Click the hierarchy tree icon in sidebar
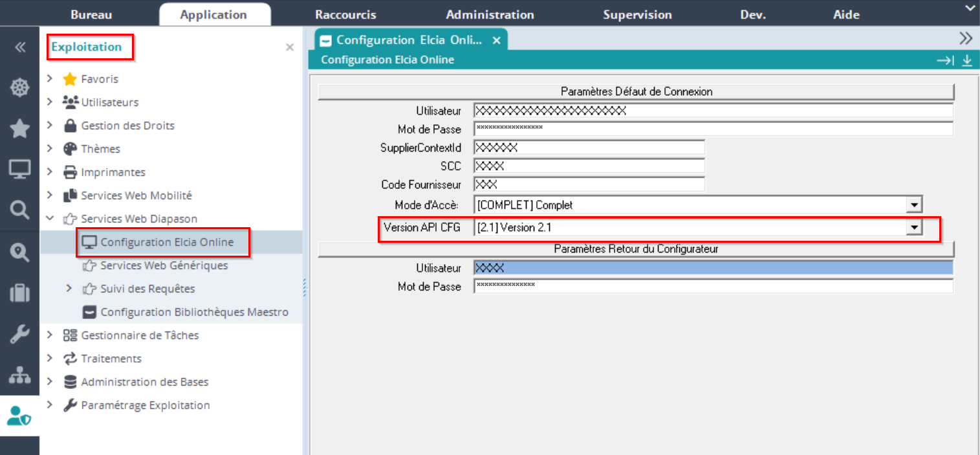Screen dimensions: 980x455 tap(19, 375)
